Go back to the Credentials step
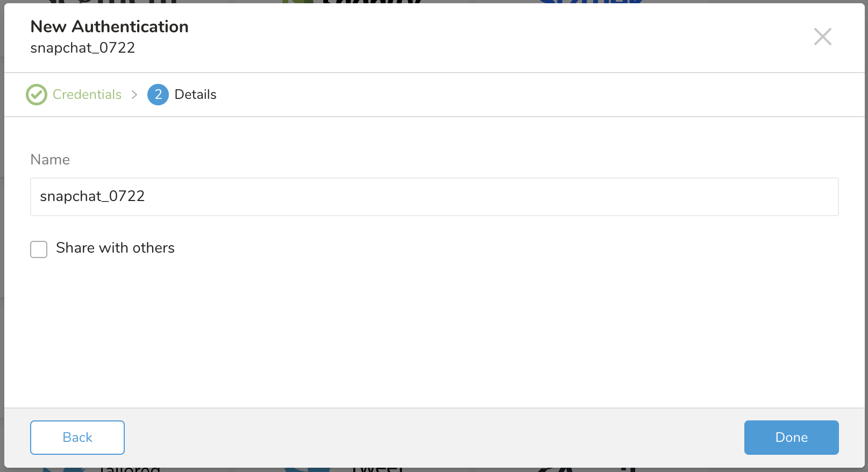The image size is (868, 472). tap(77, 437)
